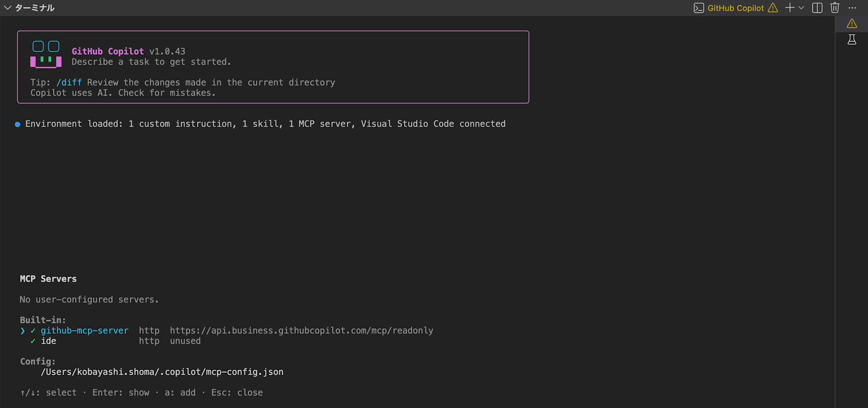Open the api.business.githubcopilot.com readonly URL
Viewport: 868px width, 408px height.
[x=302, y=330]
